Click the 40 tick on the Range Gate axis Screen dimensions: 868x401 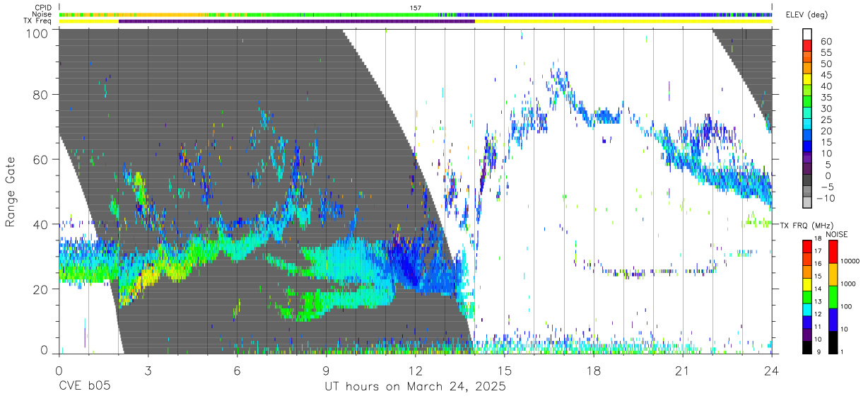[x=42, y=224]
